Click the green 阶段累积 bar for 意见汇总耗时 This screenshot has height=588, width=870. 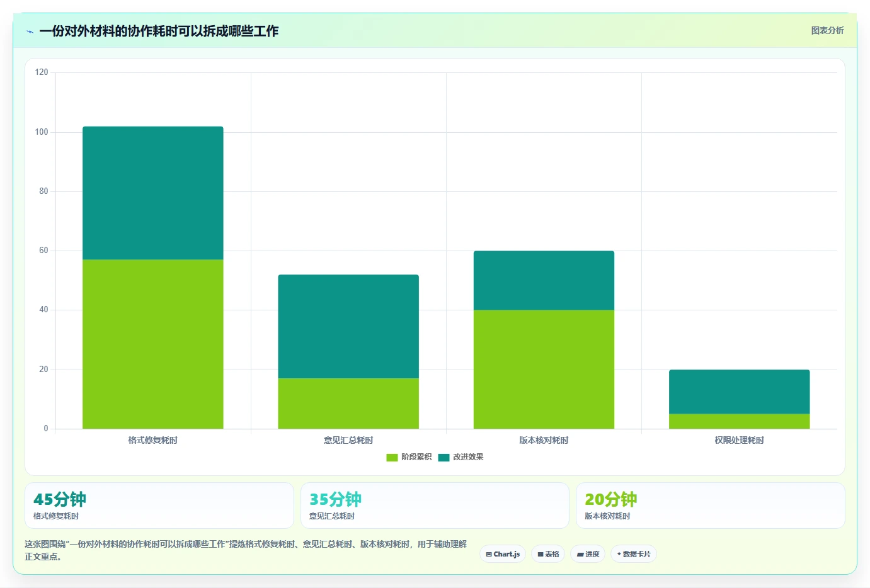tap(348, 404)
